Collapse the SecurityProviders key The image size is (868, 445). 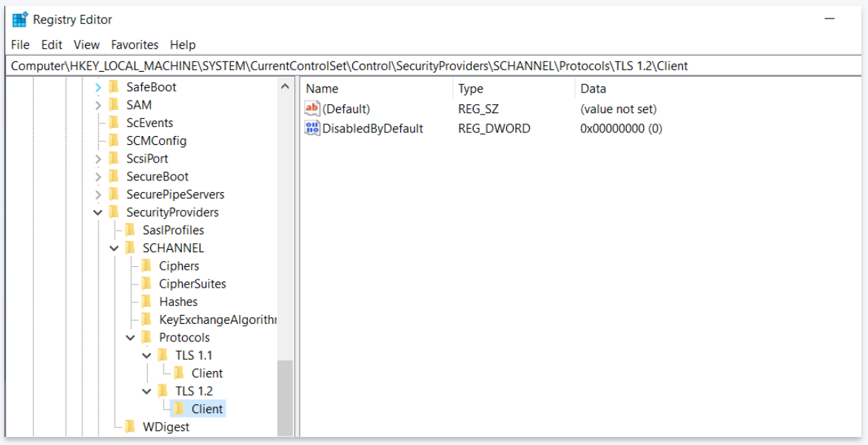pyautogui.click(x=98, y=212)
